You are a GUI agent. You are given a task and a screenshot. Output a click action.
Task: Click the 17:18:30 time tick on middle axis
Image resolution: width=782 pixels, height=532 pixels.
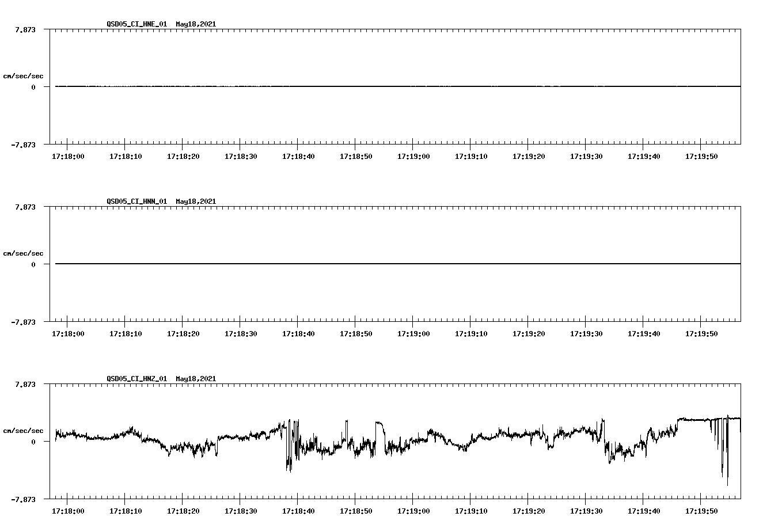[x=241, y=332]
